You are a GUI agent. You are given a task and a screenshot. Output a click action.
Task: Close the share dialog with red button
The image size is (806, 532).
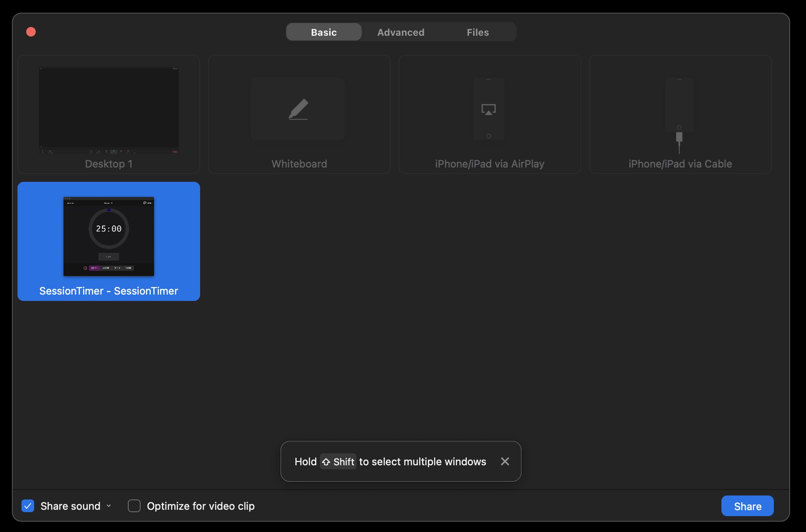[31, 32]
